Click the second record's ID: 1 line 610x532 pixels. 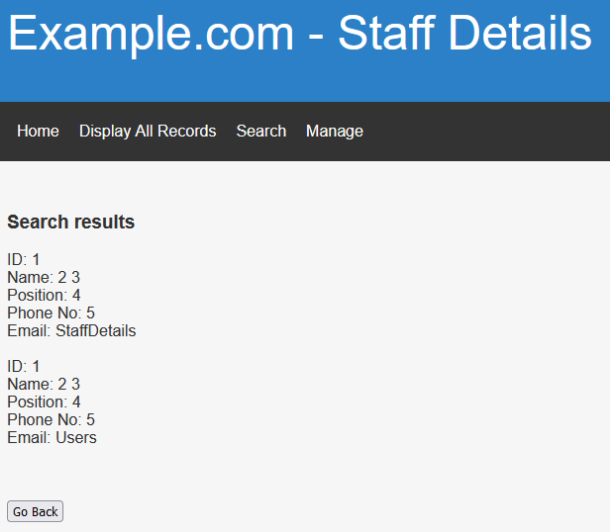point(24,367)
